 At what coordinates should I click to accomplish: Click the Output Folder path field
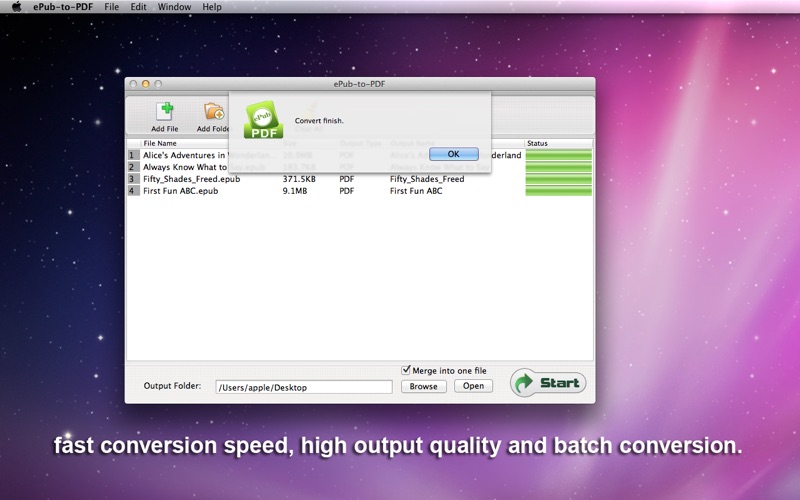(304, 387)
